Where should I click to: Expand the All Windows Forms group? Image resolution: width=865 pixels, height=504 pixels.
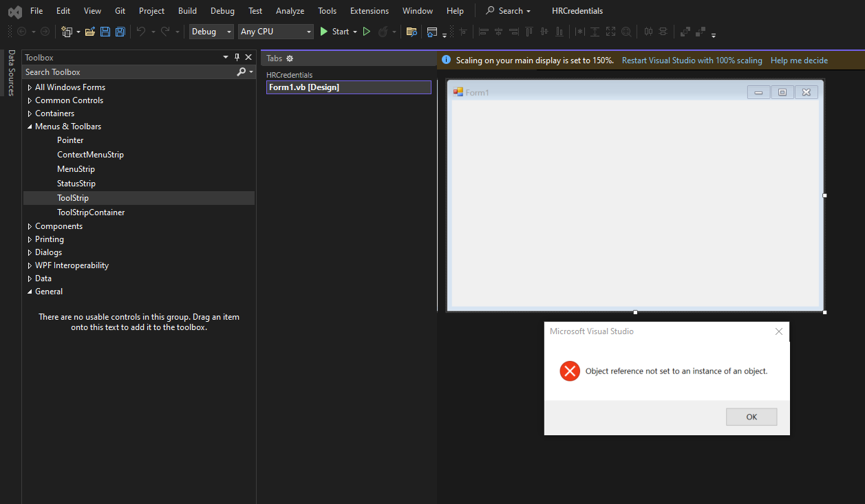coord(30,87)
